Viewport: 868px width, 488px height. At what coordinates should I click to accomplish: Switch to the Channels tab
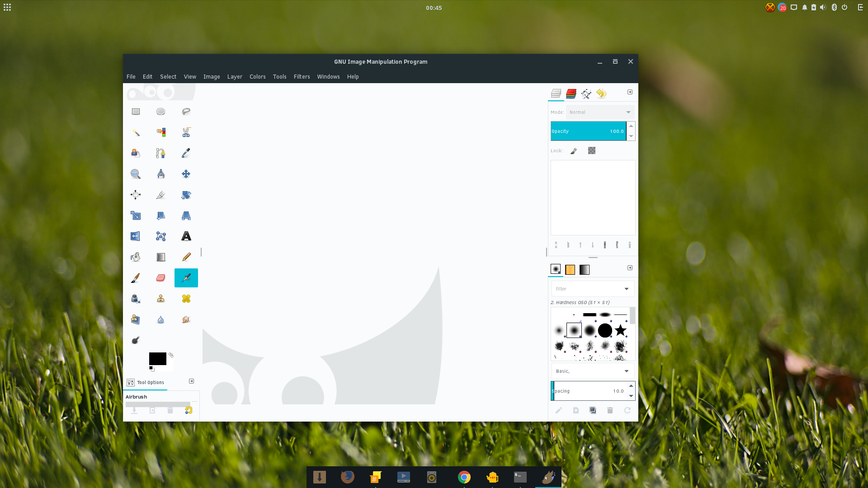coord(571,94)
